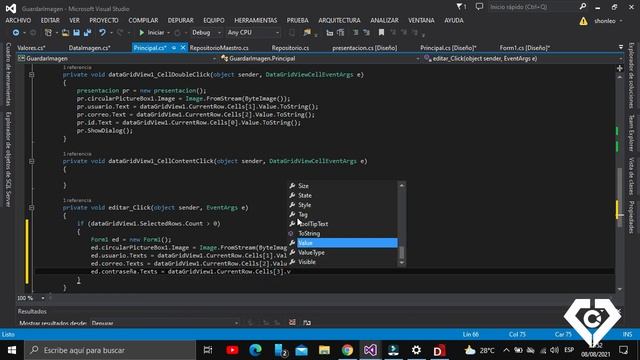Switch to presentacion.cs [Diseño] tab
This screenshot has width=640, height=360.
(x=364, y=48)
